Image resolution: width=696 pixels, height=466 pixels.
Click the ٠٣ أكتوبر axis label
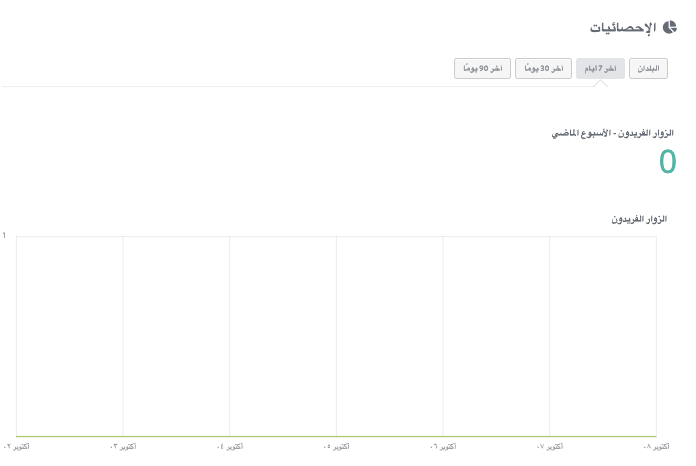click(123, 446)
